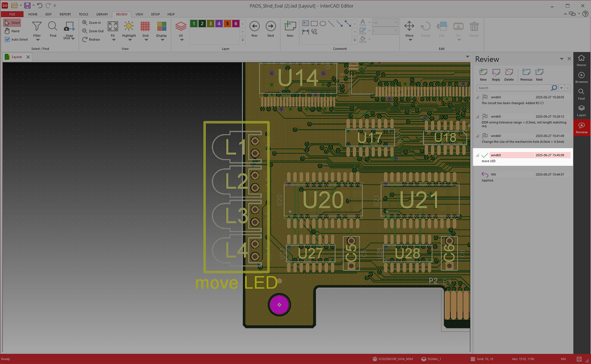Image resolution: width=591 pixels, height=364 pixels.
Task: Switch to the TOOLS ribbon tab
Action: 83,14
